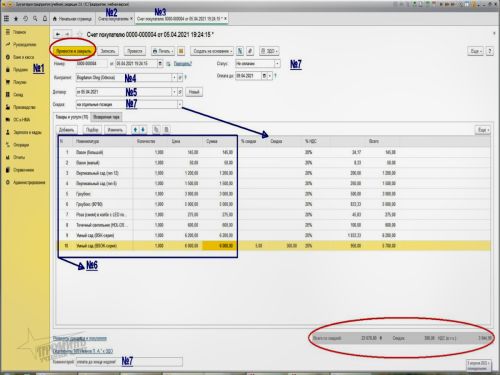Open Favorites star icon in top panel
The height and width of the screenshot is (375, 500).
coord(16,19)
